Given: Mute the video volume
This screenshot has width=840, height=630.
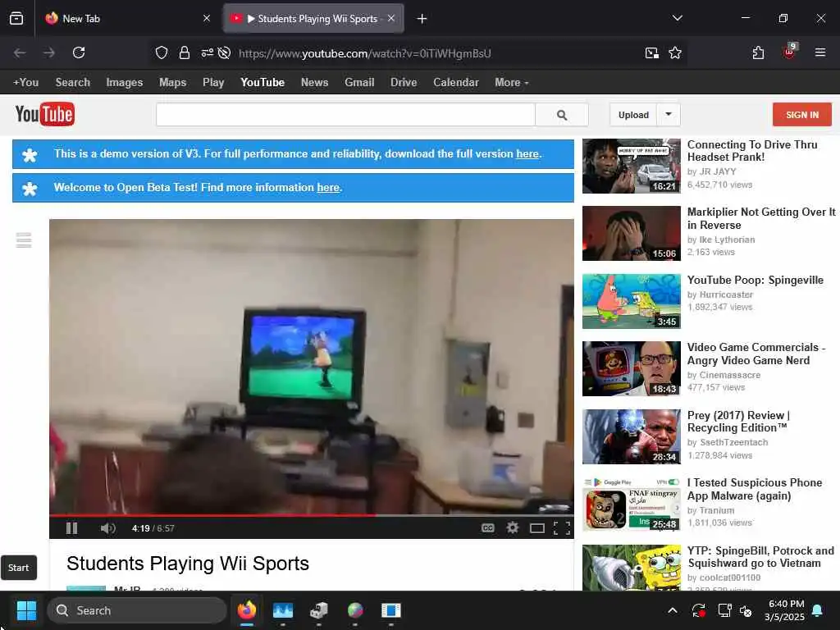Looking at the screenshot, I should pos(107,528).
